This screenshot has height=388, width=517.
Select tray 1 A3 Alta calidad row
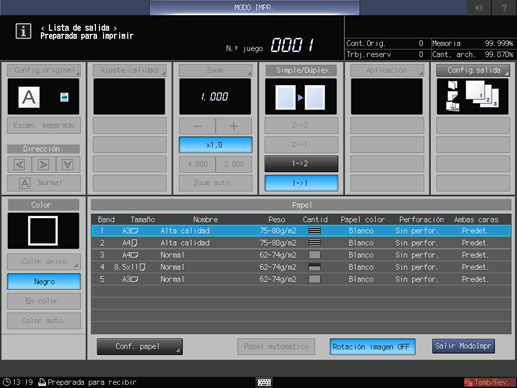(301, 231)
